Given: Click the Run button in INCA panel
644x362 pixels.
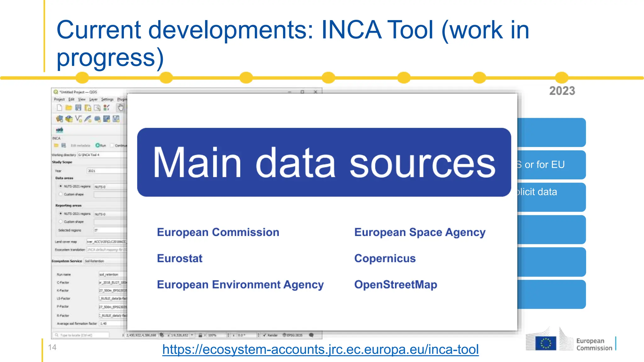Looking at the screenshot, I should tap(101, 145).
